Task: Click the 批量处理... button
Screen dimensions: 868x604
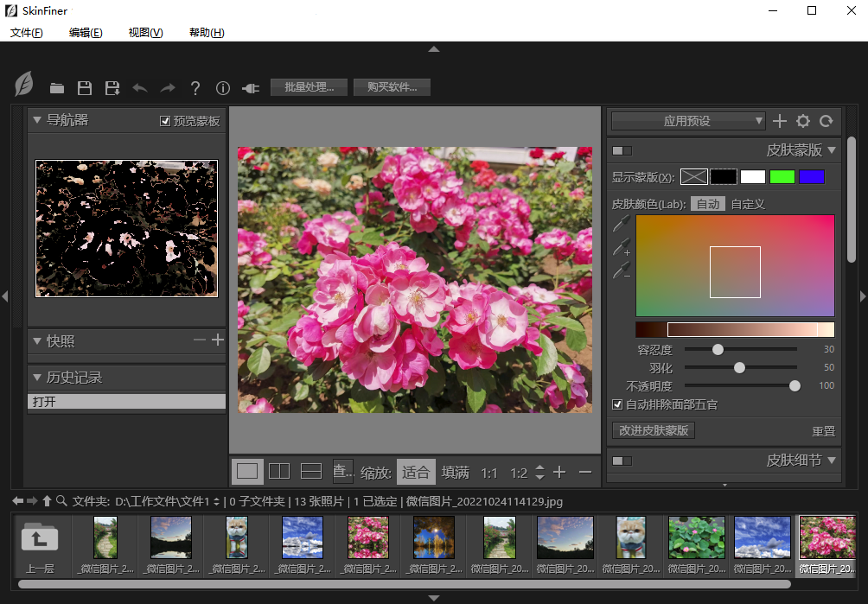Action: [x=309, y=87]
